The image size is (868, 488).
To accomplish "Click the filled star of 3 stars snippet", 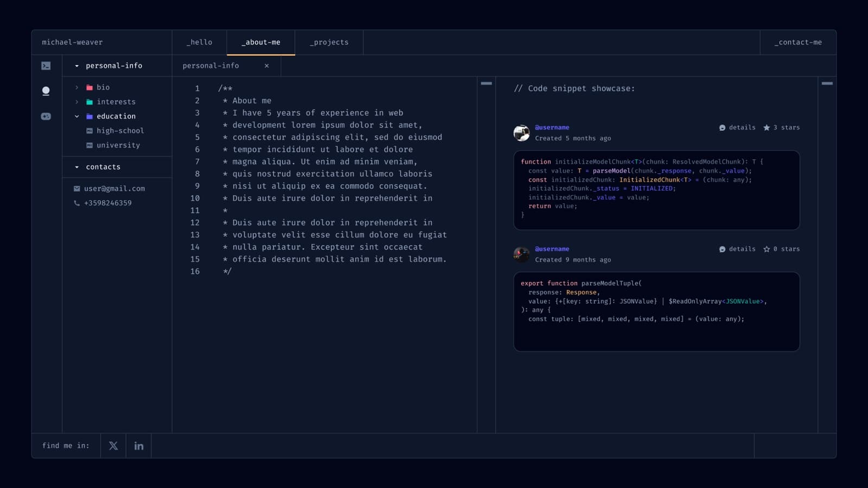I will pyautogui.click(x=767, y=128).
